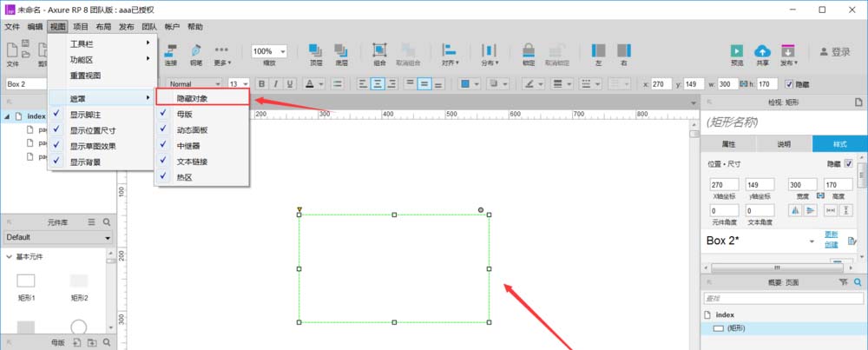
Task: Click the 创建 style link
Action: pos(831,245)
